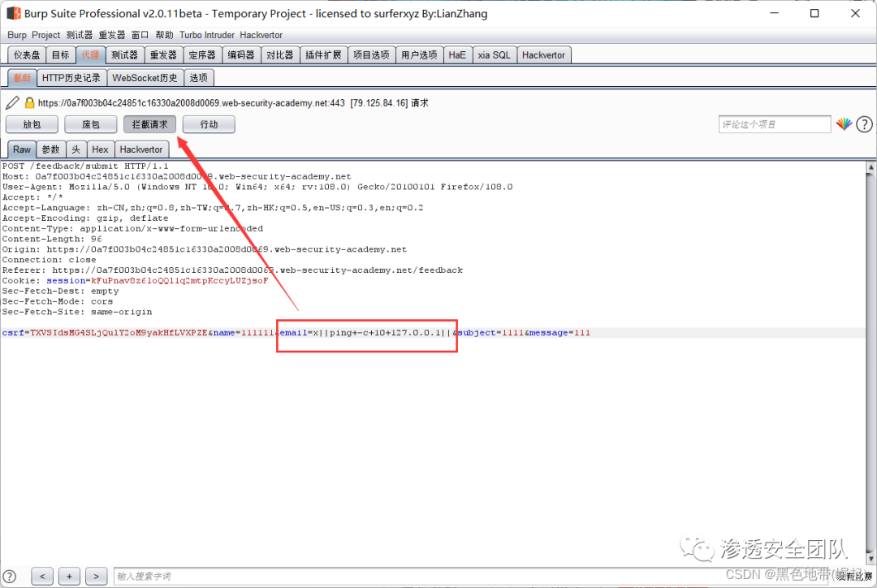Switch to the 重发器 main tab
Image resolution: width=877 pixels, height=588 pixels.
pyautogui.click(x=163, y=55)
